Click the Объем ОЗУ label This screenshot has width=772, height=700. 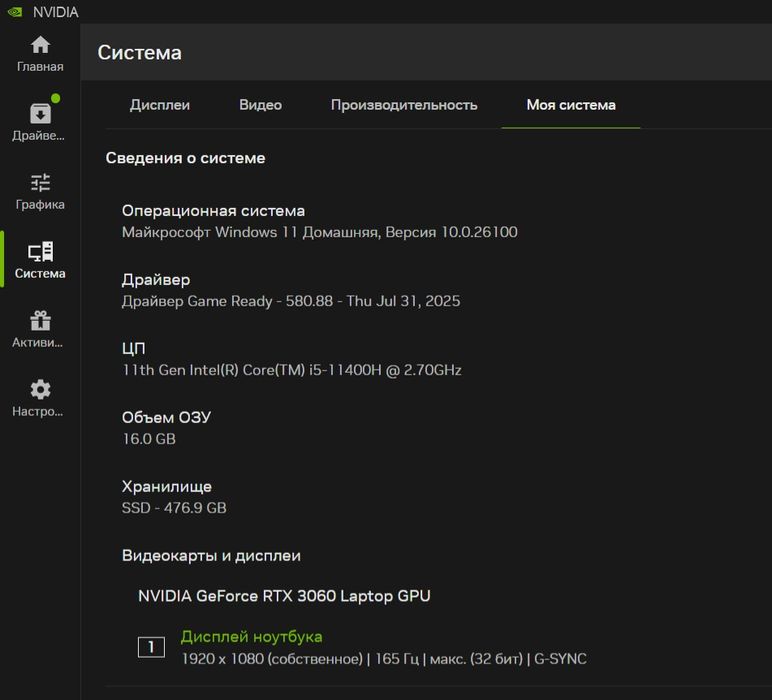point(166,417)
